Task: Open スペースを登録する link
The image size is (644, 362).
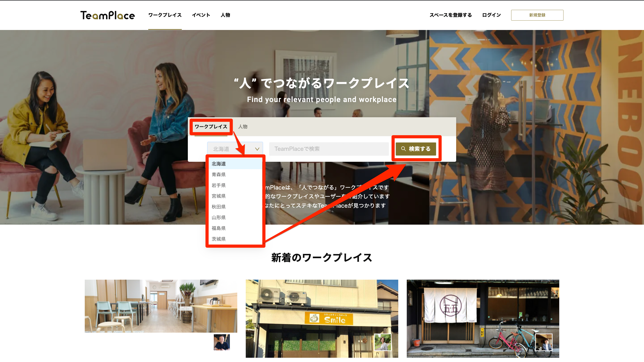Action: (x=451, y=15)
